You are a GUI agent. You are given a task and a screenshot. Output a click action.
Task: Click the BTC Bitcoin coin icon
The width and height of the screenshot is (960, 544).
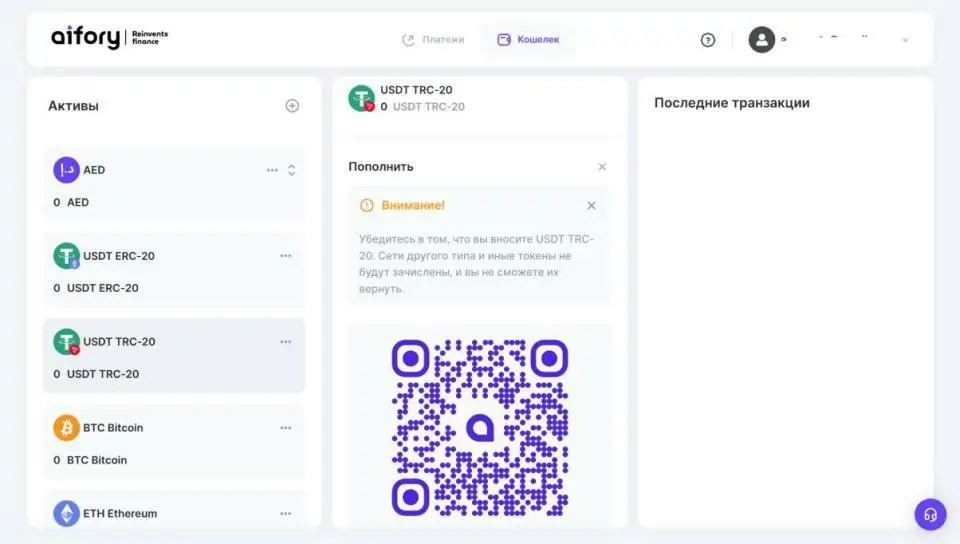66,428
